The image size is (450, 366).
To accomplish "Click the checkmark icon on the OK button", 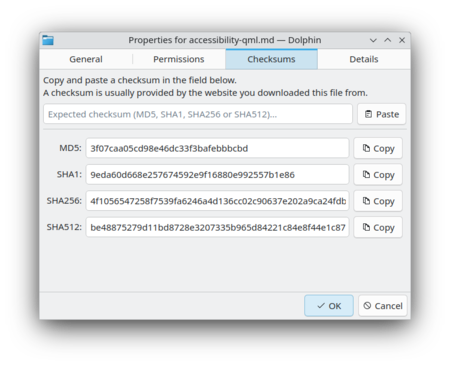I will click(321, 306).
